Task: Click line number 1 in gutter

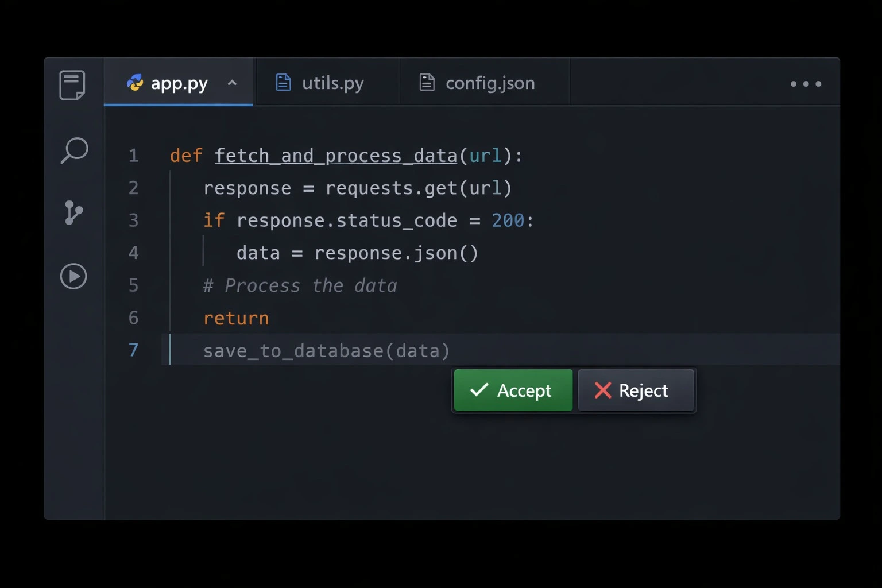Action: (x=133, y=156)
